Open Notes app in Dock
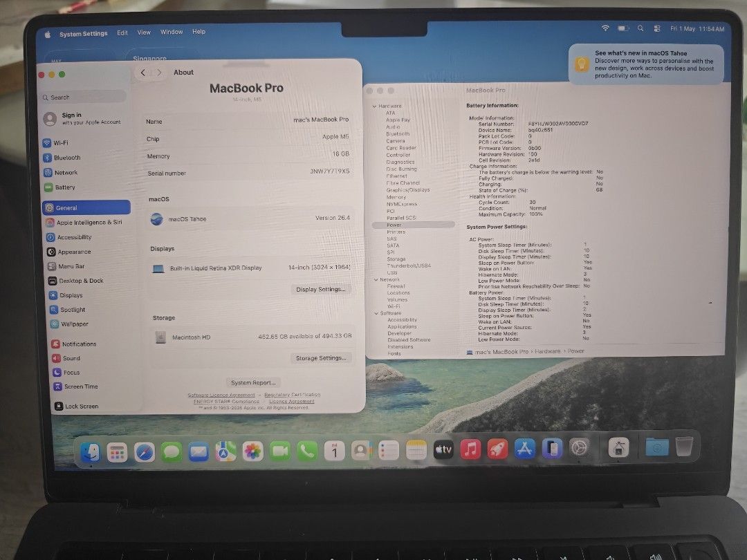Image resolution: width=747 pixels, height=560 pixels. 416,449
